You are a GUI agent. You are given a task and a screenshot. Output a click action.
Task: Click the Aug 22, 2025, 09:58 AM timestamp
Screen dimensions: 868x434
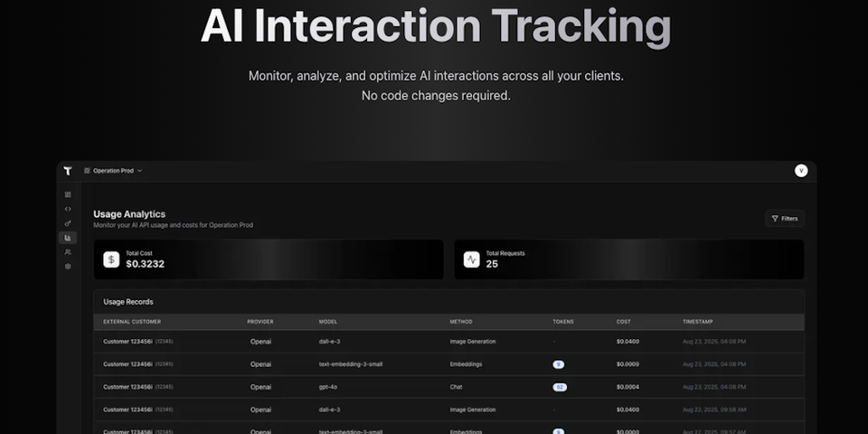pyautogui.click(x=714, y=410)
